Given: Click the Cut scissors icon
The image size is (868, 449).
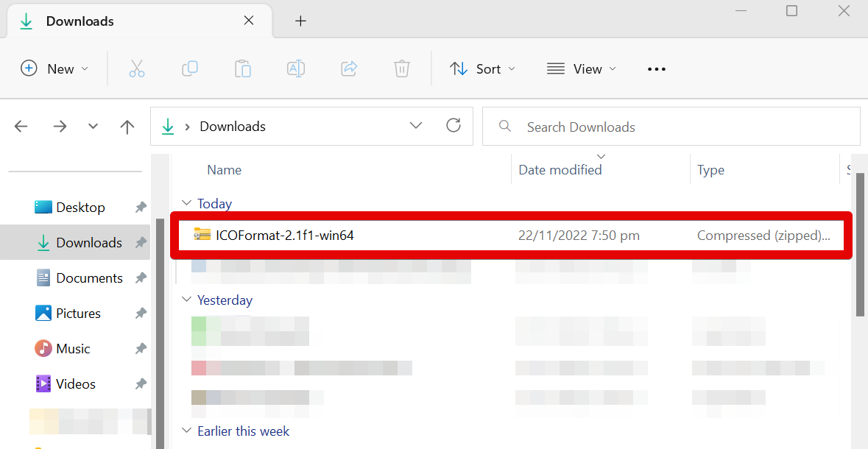Looking at the screenshot, I should click(137, 68).
